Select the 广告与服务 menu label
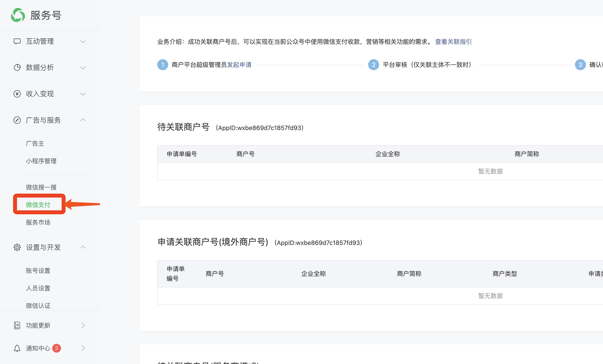This screenshot has height=364, width=603. tap(43, 120)
